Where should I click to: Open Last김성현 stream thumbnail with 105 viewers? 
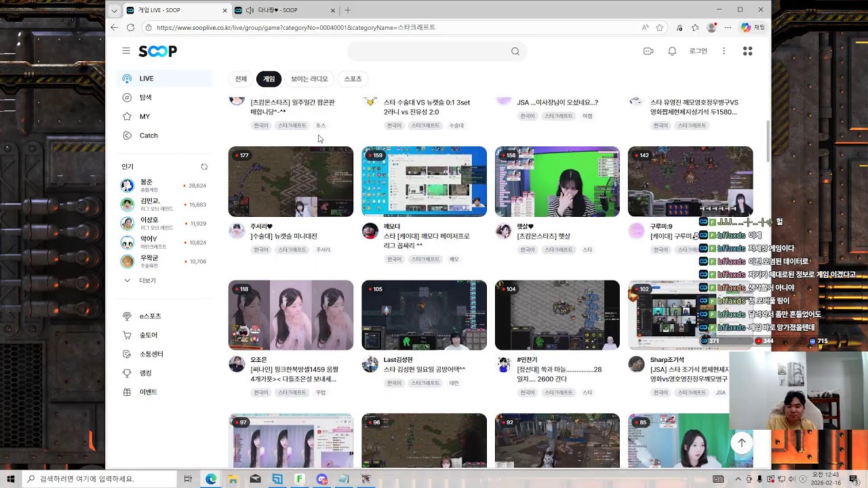click(x=424, y=315)
